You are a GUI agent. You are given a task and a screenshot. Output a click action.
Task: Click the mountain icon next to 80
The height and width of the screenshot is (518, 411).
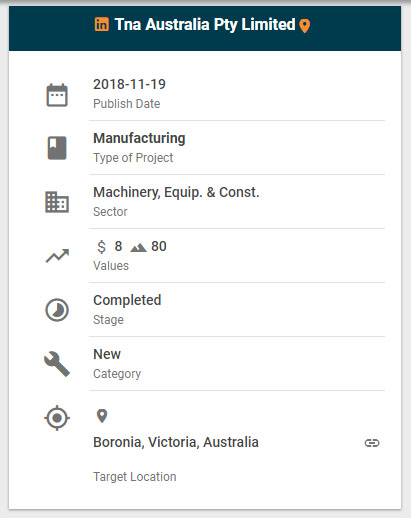(138, 248)
